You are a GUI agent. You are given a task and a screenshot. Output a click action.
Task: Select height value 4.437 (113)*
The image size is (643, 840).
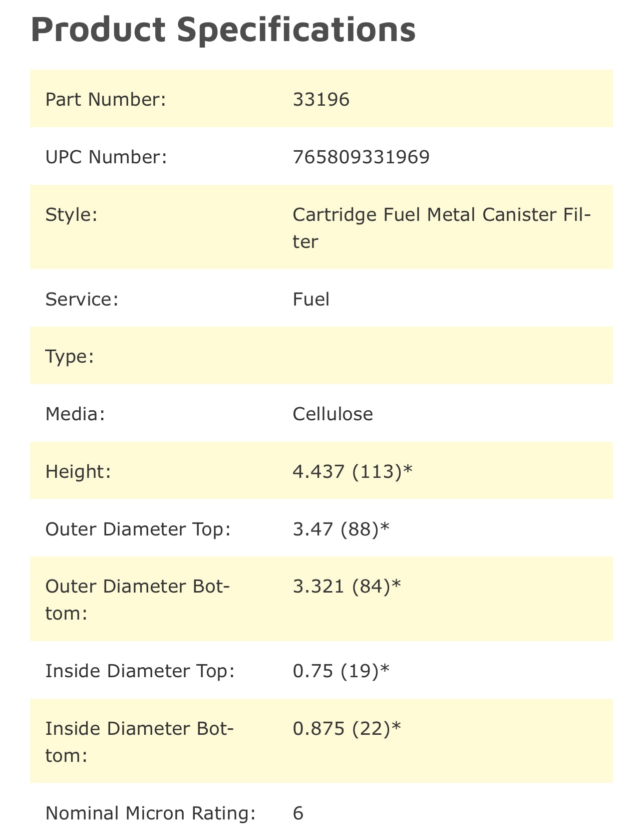tap(353, 471)
